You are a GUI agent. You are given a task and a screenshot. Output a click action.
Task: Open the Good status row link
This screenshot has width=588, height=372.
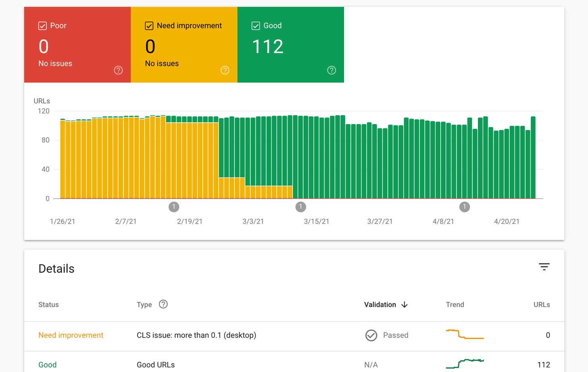[47, 364]
